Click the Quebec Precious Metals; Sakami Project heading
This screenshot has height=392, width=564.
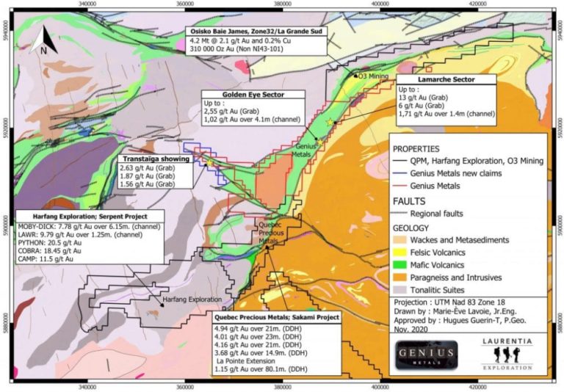(x=277, y=317)
